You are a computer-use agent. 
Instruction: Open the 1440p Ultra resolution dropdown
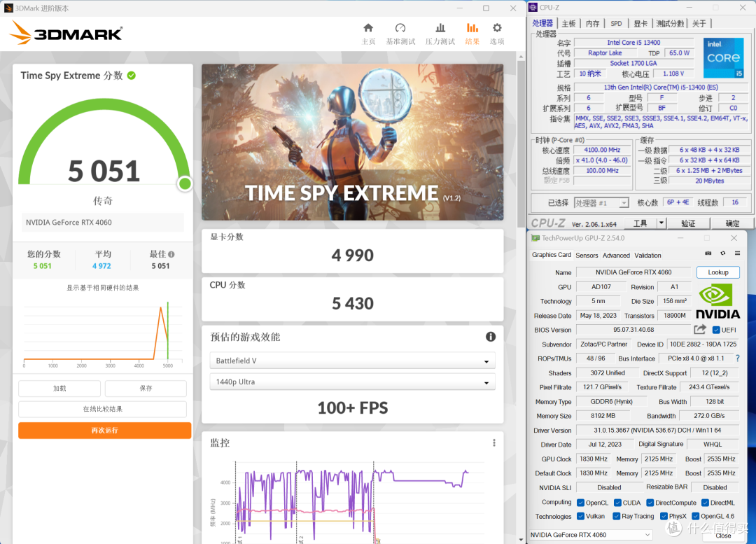tap(352, 382)
